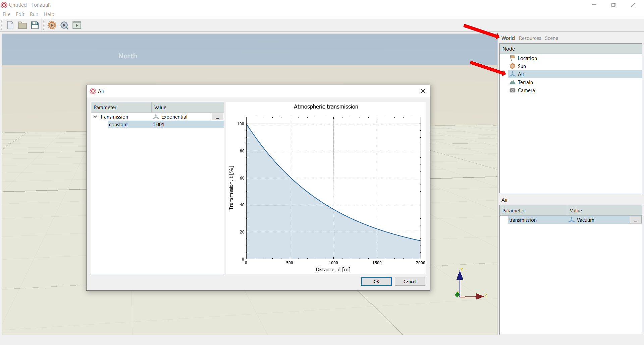The width and height of the screenshot is (644, 345).
Task: Click the film play toolbar icon
Action: coord(77,25)
